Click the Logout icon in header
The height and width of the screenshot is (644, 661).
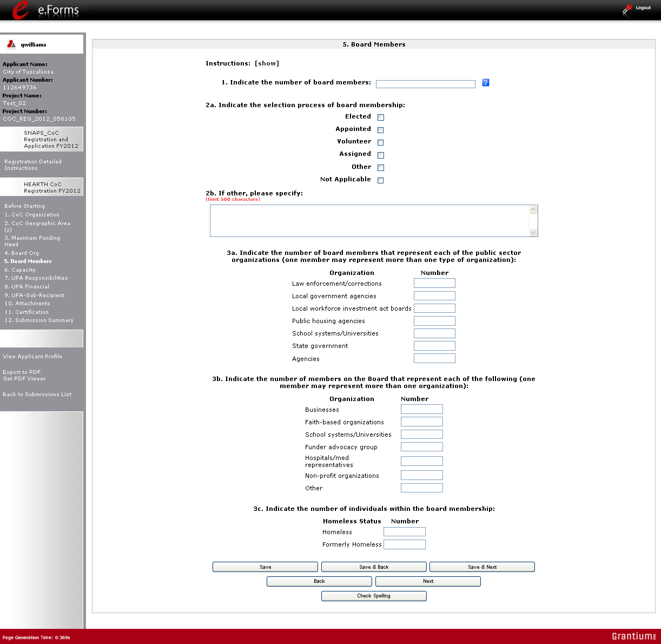627,9
